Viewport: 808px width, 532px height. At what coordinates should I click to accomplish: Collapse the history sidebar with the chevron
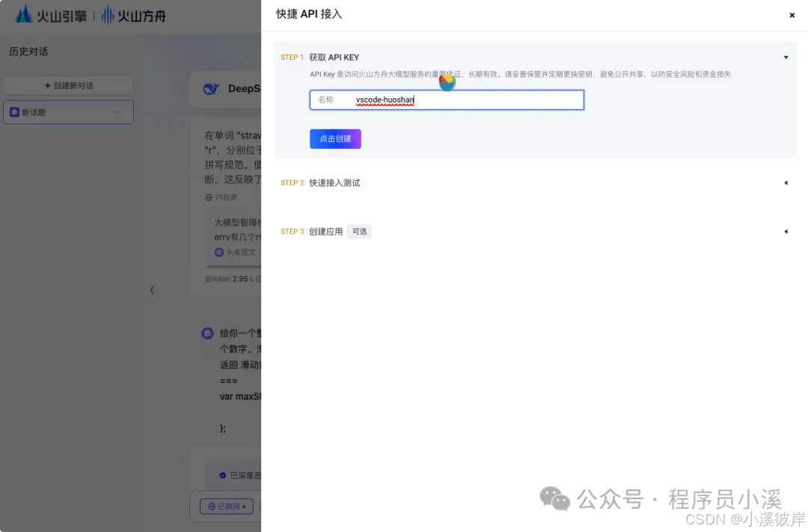(151, 290)
